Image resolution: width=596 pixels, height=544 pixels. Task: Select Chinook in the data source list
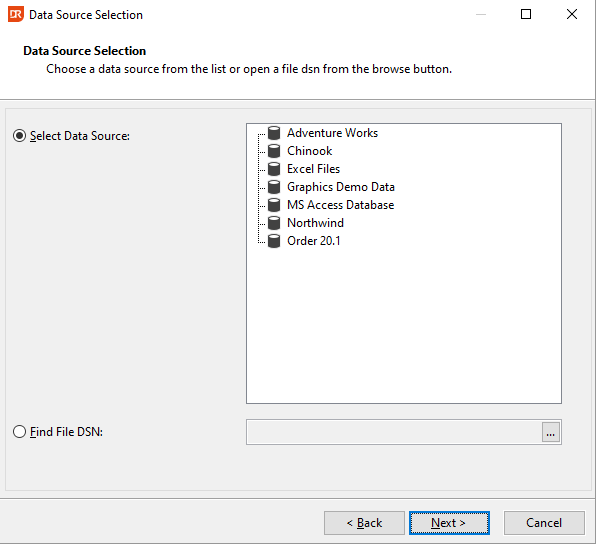pyautogui.click(x=309, y=151)
